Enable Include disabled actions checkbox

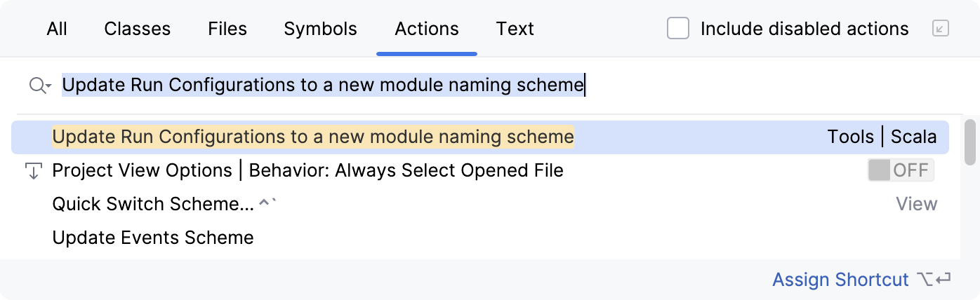point(678,29)
